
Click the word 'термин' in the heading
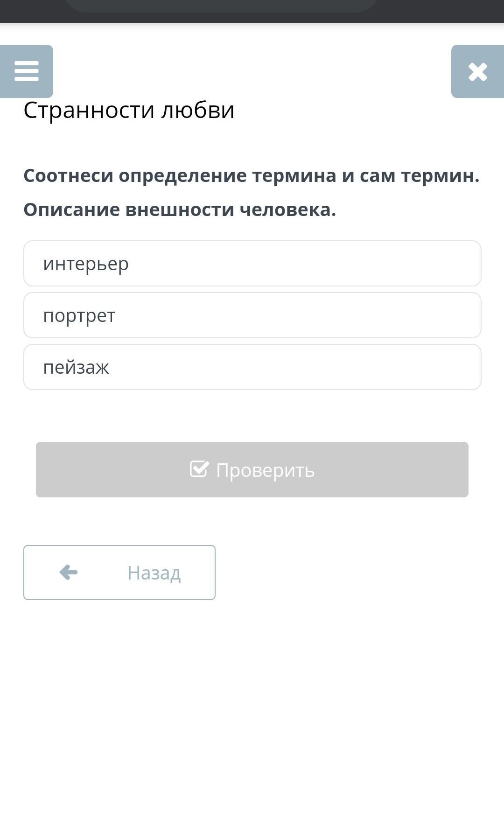[440, 176]
